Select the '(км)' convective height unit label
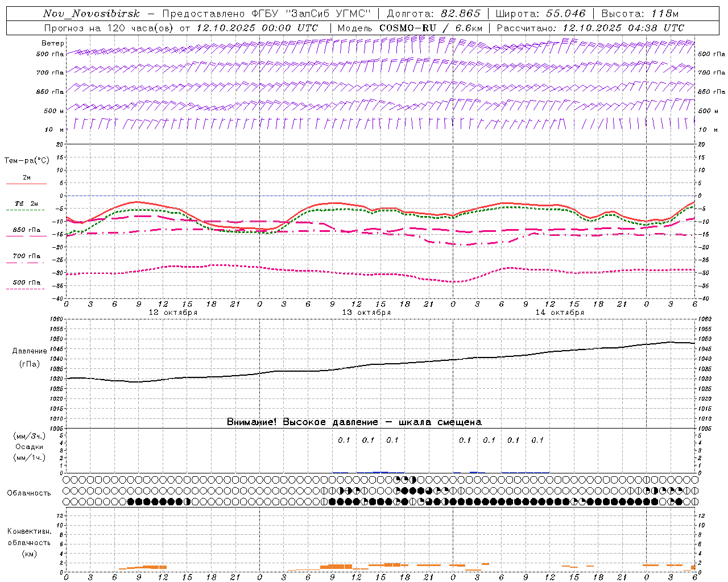Screen dimensions: 728x582 [29, 554]
